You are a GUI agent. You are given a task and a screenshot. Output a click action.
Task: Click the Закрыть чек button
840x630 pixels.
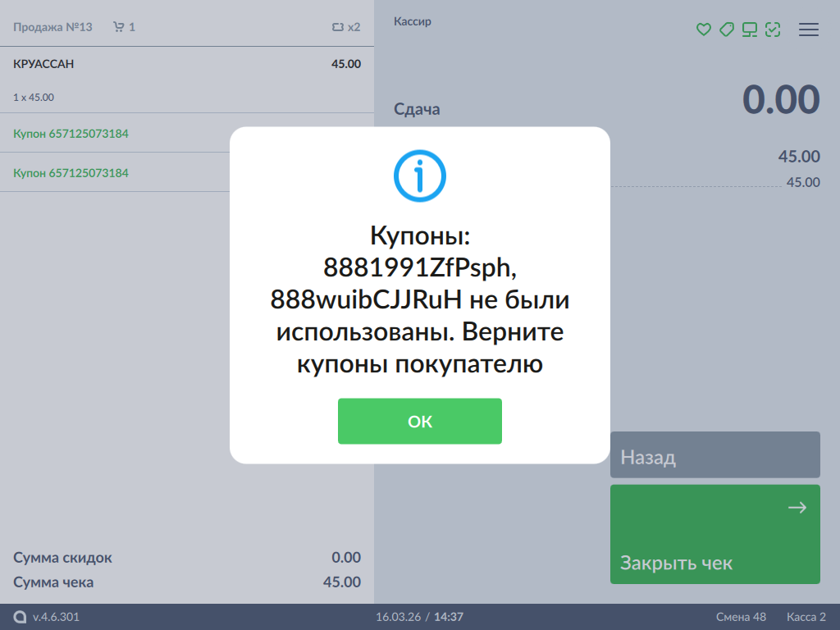714,535
